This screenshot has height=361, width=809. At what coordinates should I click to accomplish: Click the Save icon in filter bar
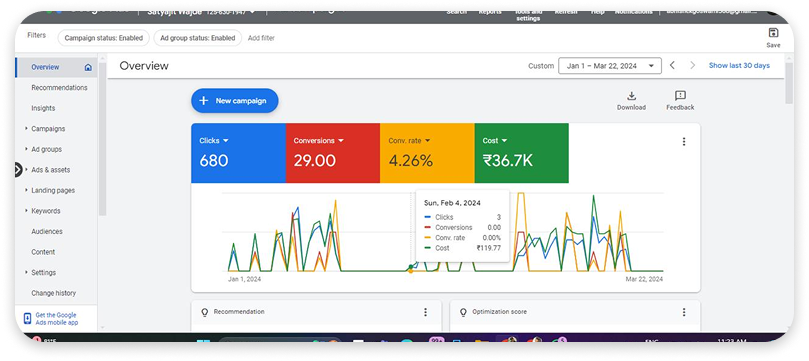(773, 33)
